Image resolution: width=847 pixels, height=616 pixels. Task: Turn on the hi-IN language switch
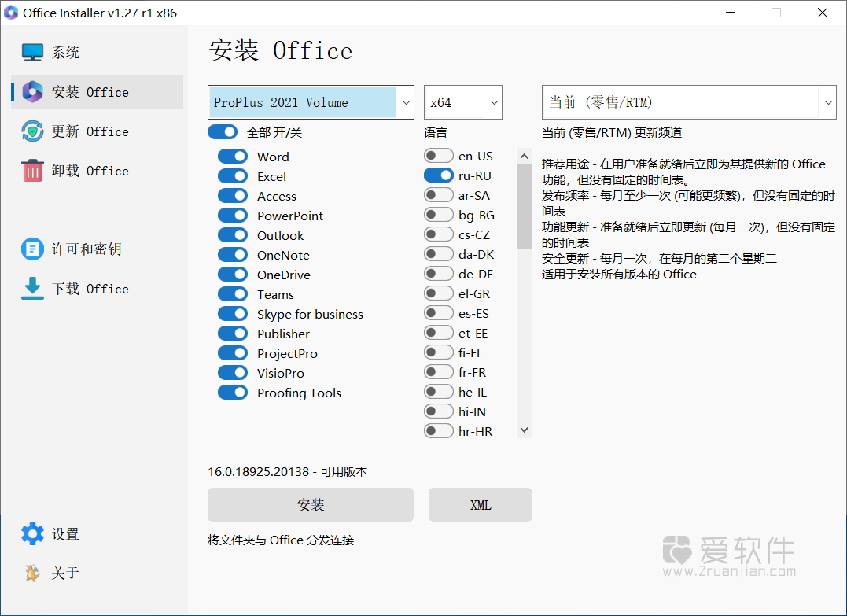(439, 411)
